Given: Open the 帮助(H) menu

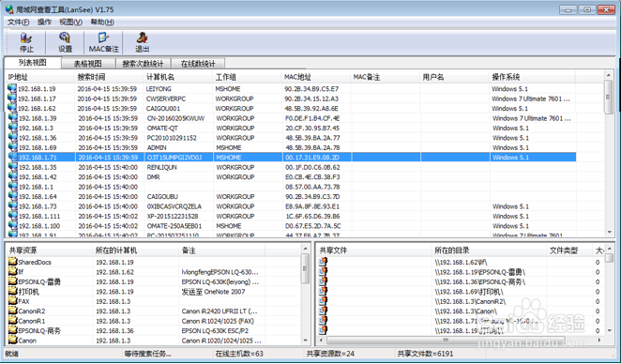Looking at the screenshot, I should [102, 23].
